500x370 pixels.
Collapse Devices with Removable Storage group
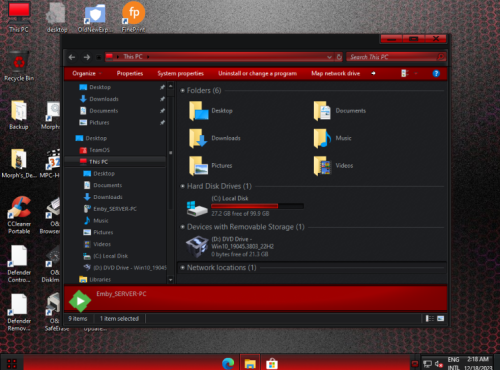point(183,227)
